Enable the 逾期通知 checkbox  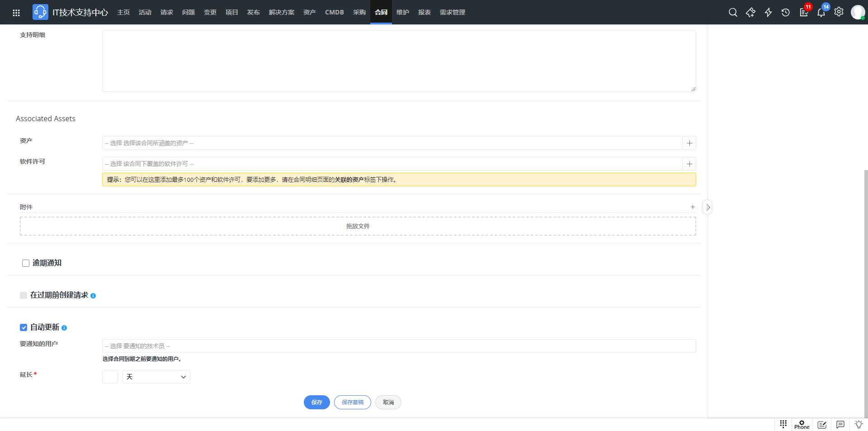[26, 263]
